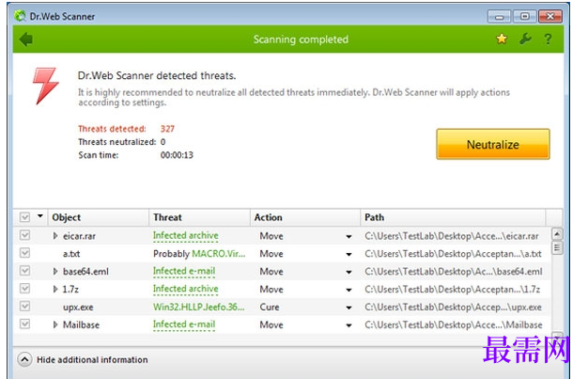
Task: Open Infected e-mail link for Mailbase
Action: [x=184, y=324]
